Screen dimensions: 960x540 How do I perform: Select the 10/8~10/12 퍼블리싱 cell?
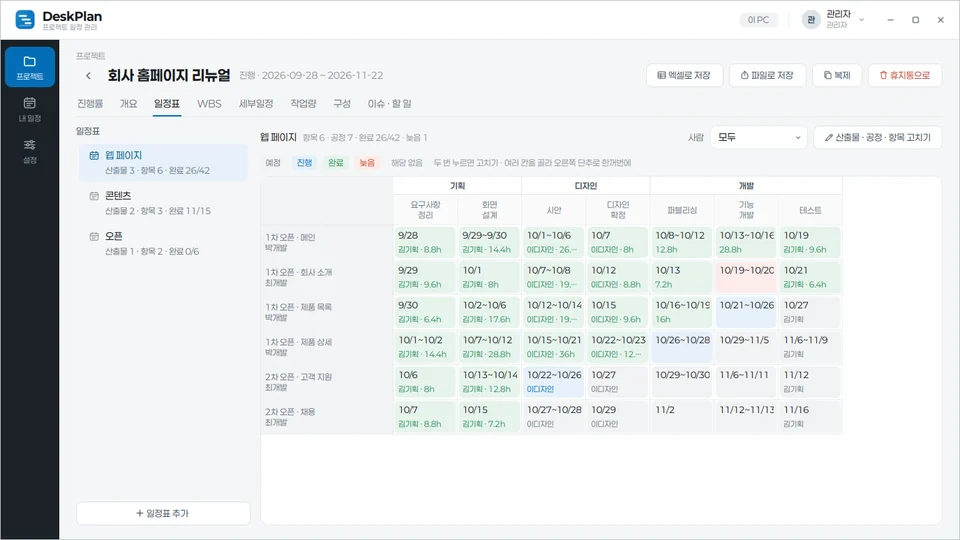tap(682, 242)
